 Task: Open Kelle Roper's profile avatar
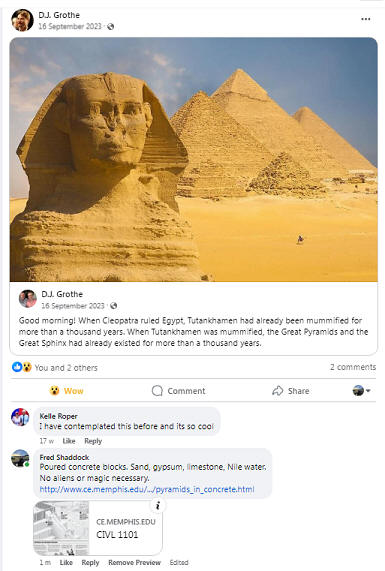pyautogui.click(x=20, y=417)
